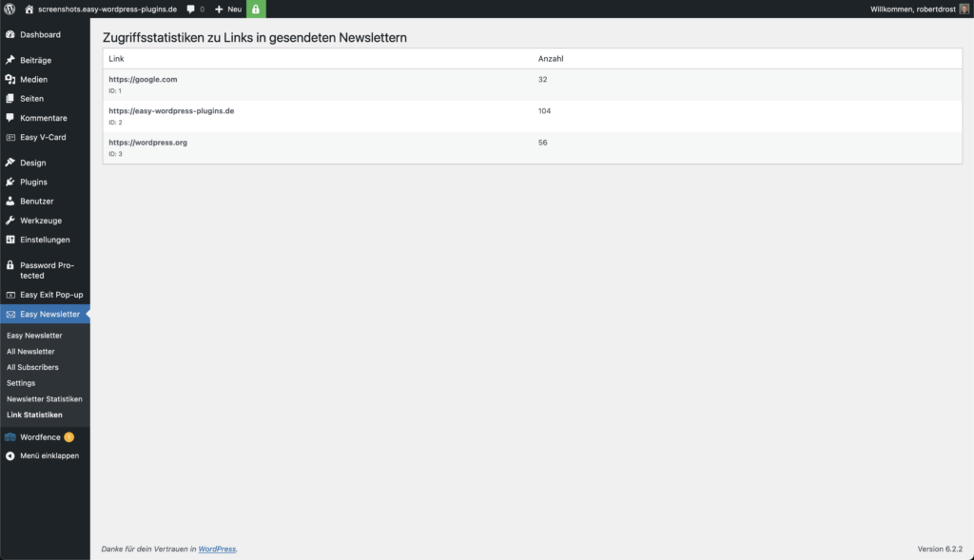
Task: Click the Benutzer person icon
Action: coord(10,202)
